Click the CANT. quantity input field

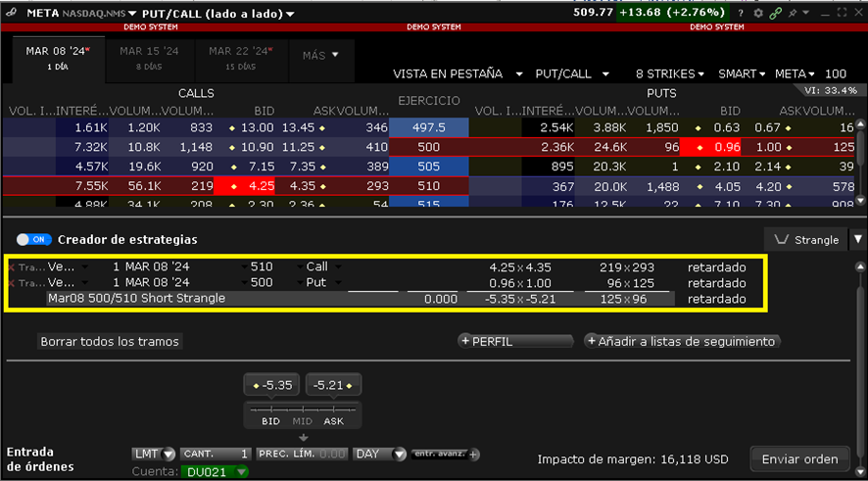[x=215, y=455]
